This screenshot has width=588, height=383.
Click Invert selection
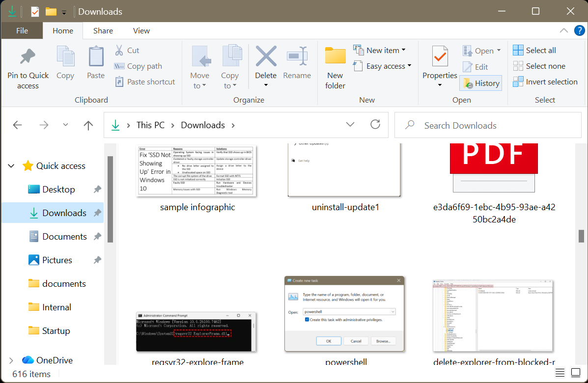point(545,82)
